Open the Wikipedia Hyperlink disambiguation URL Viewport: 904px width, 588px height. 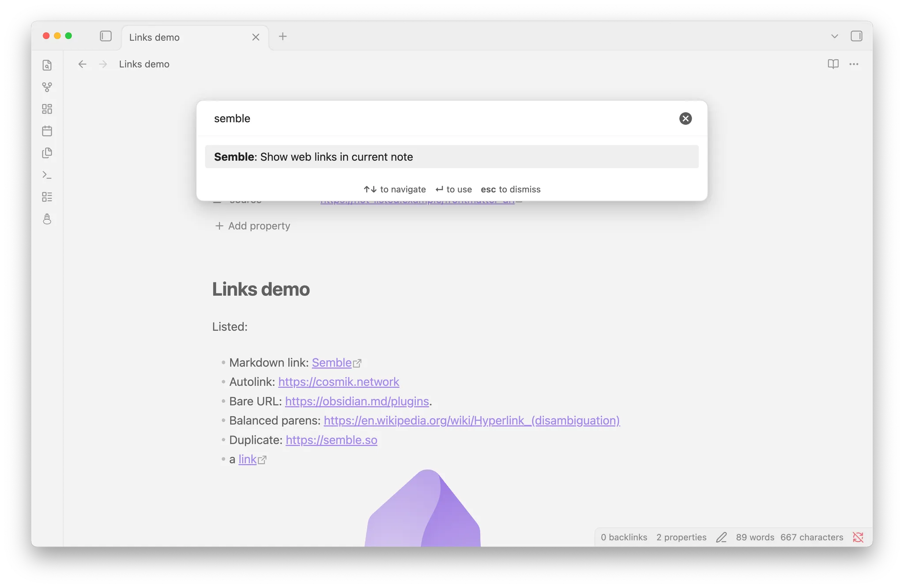pyautogui.click(x=472, y=421)
